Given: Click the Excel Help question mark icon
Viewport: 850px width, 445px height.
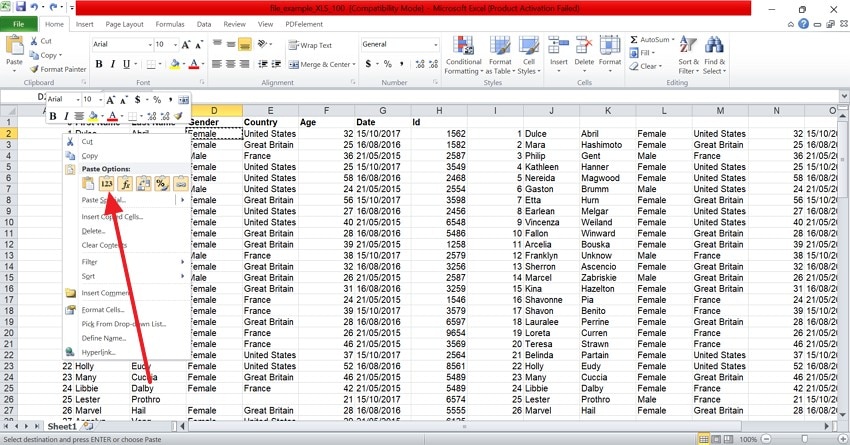Looking at the screenshot, I should 803,24.
